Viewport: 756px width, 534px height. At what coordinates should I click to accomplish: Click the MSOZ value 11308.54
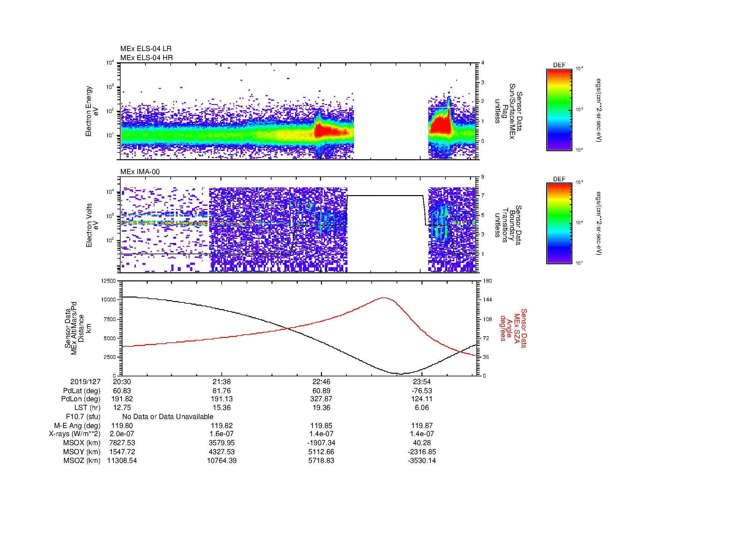tap(122, 461)
